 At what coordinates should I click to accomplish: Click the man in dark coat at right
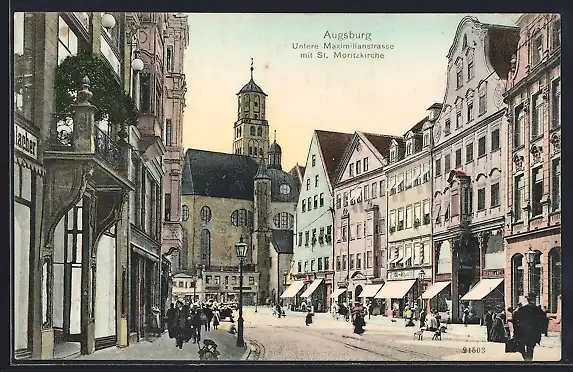527,327
